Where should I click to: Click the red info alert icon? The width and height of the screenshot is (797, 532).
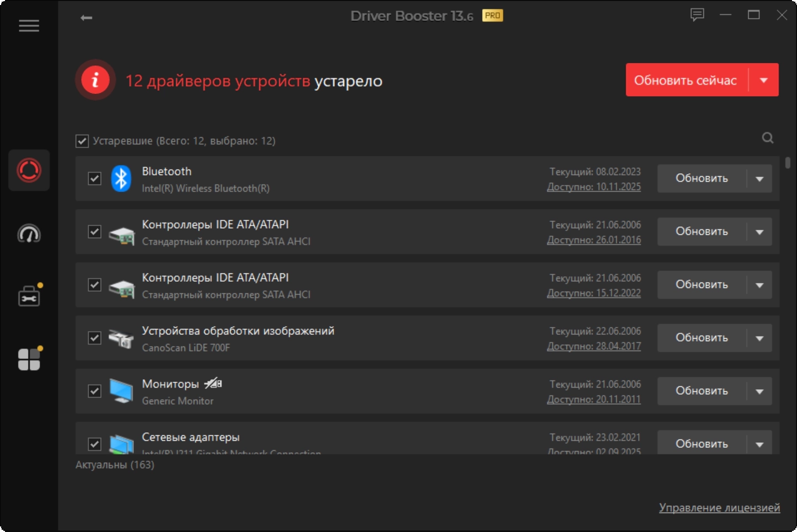click(x=95, y=80)
